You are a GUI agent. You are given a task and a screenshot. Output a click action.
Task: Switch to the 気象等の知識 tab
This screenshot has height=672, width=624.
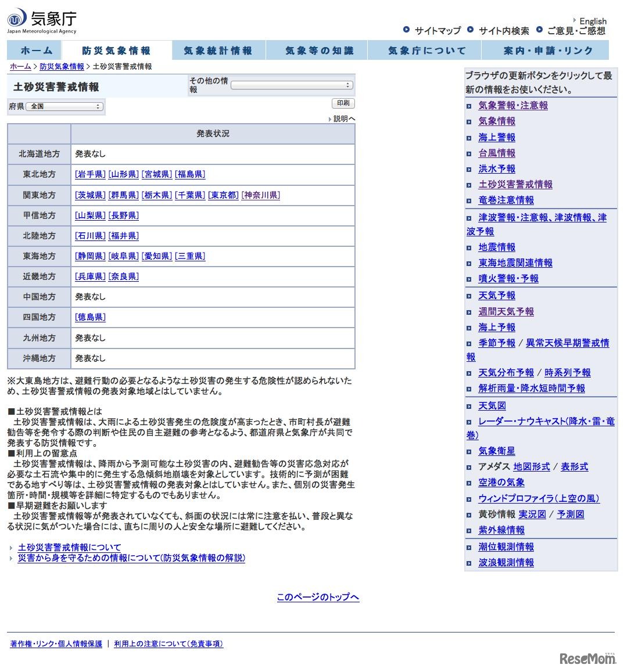(316, 51)
